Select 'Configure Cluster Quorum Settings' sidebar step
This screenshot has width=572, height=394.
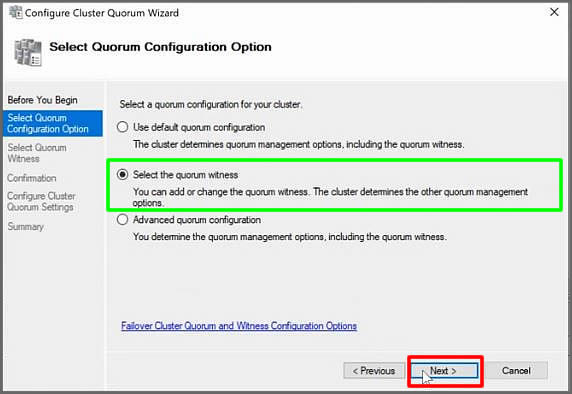[41, 201]
